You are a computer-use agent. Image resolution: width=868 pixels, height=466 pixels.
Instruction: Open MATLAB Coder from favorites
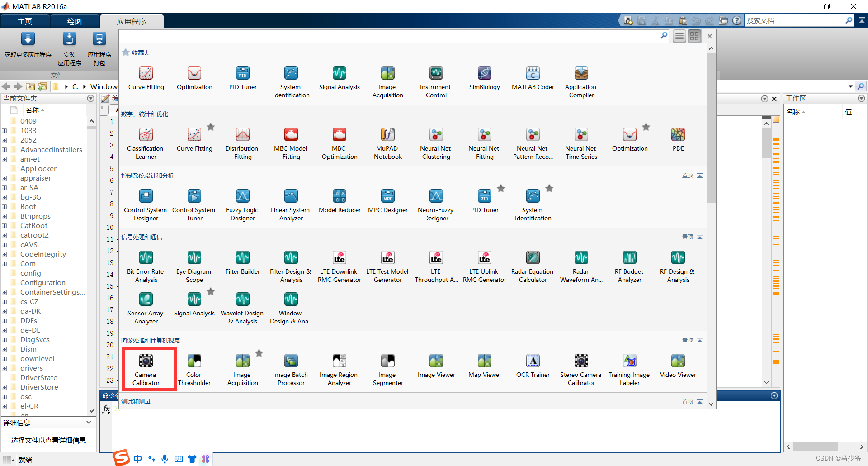(x=533, y=78)
